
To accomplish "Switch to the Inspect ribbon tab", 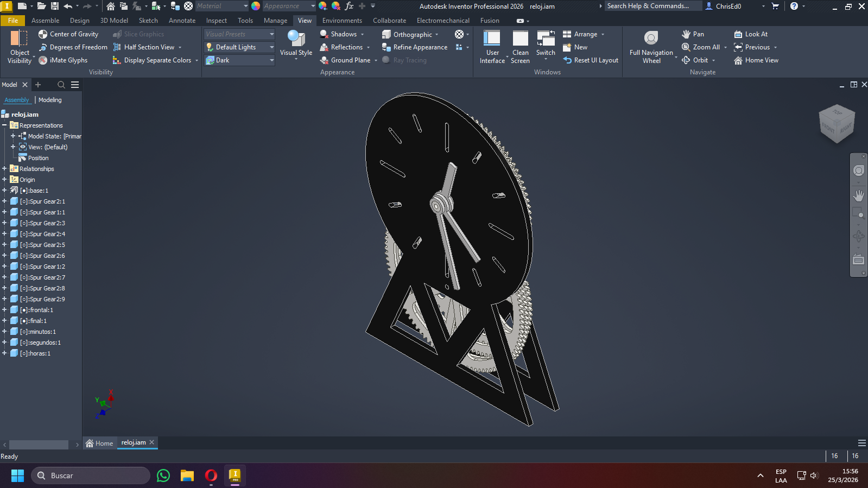I will [216, 21].
